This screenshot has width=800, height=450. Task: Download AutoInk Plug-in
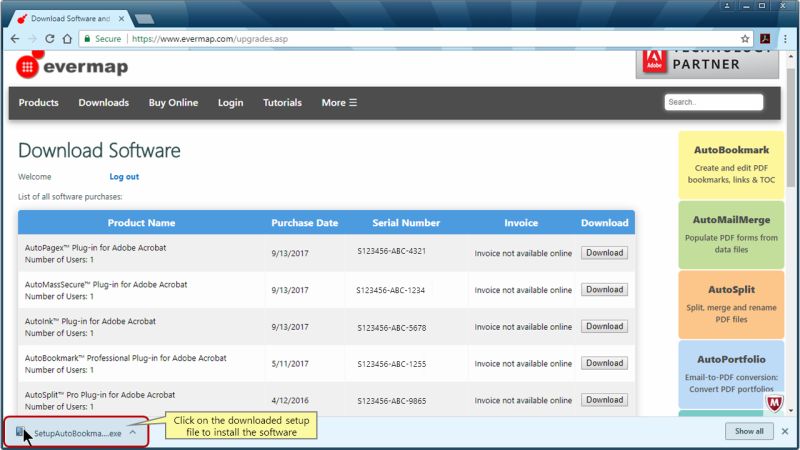pos(605,326)
